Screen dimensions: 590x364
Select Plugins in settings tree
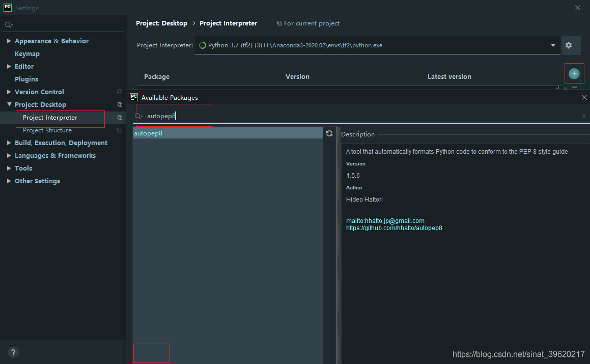(x=26, y=79)
